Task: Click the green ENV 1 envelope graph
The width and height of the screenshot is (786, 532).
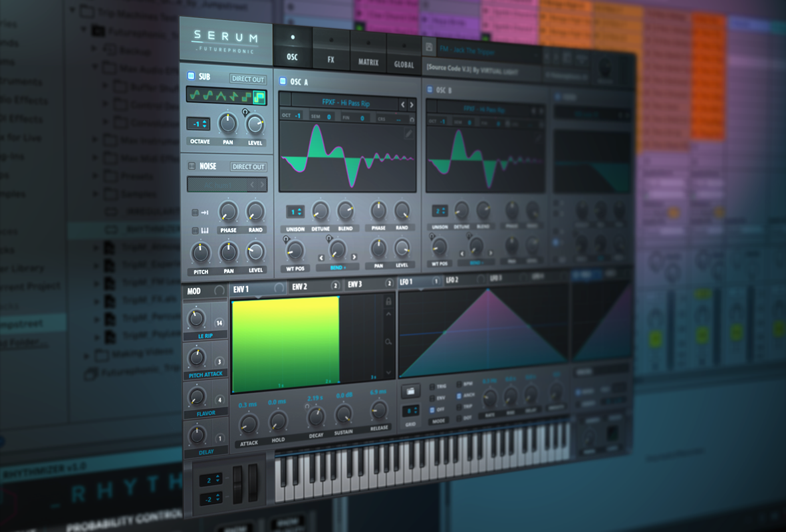Action: 285,344
